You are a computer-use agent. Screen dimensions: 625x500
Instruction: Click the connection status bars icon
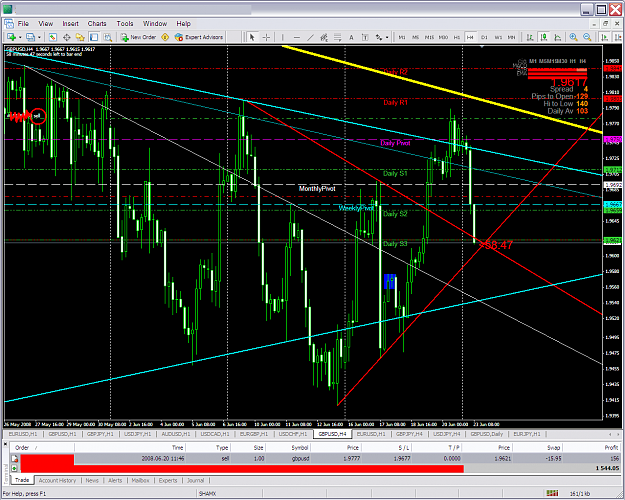coord(552,494)
